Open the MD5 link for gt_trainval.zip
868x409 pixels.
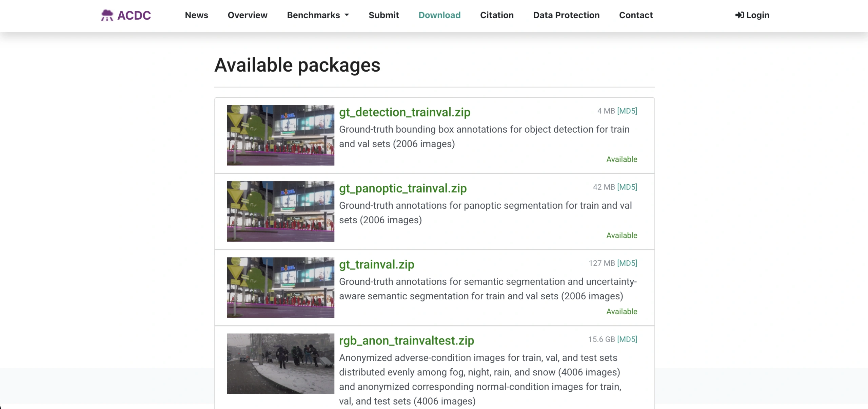627,263
